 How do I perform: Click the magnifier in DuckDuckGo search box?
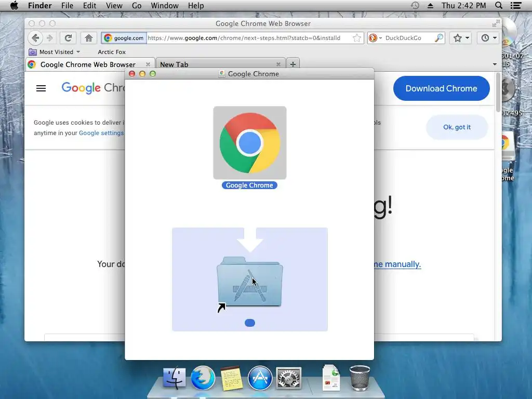(438, 38)
